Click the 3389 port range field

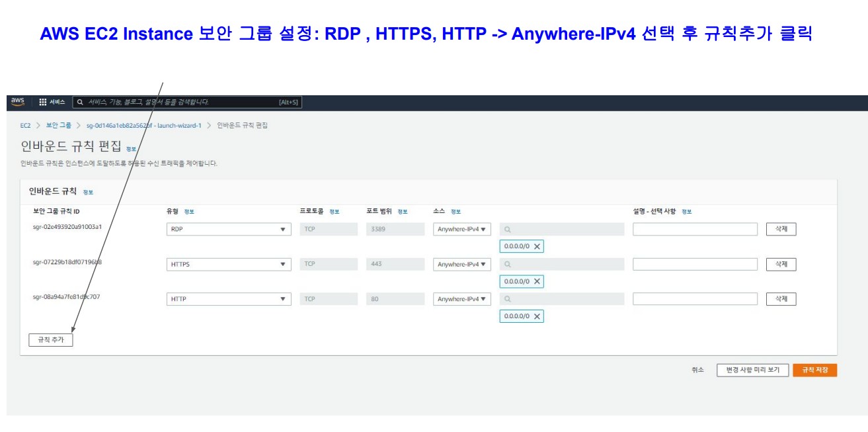click(395, 229)
